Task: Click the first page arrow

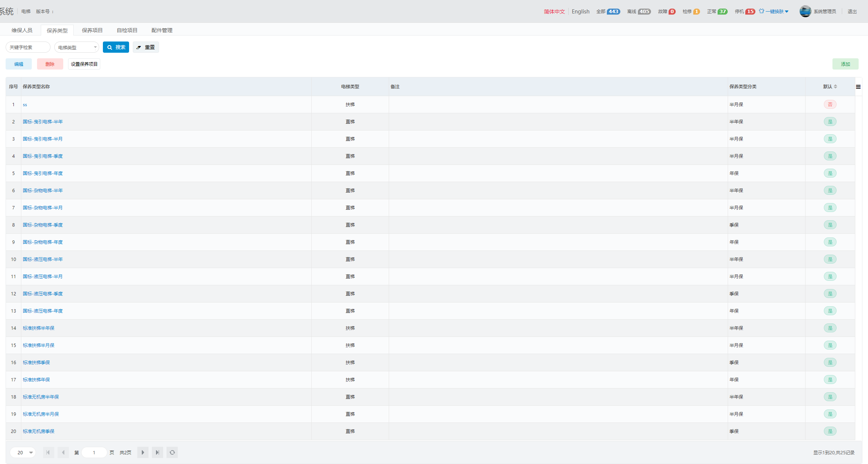Action: coord(48,452)
